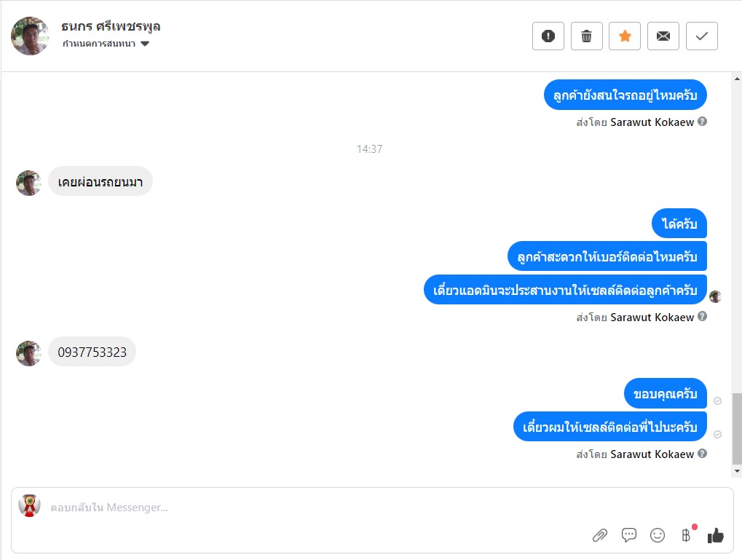Attach a file using paperclip icon

(x=600, y=535)
